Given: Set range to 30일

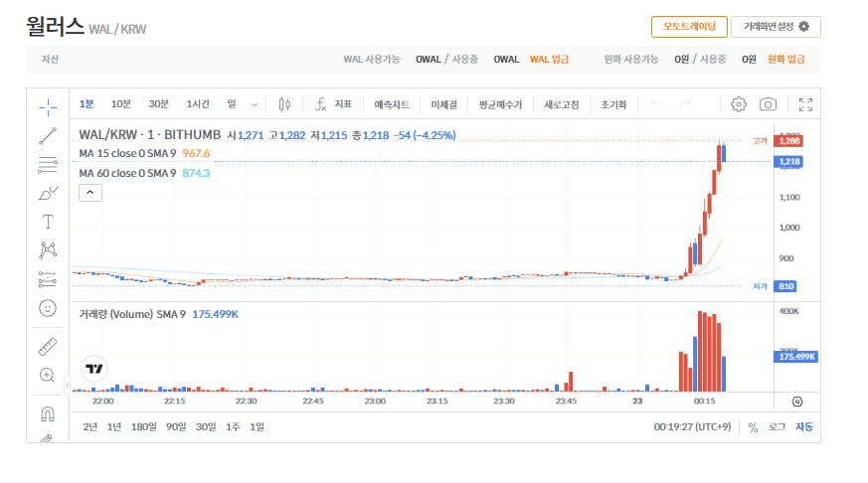Looking at the screenshot, I should tap(206, 427).
